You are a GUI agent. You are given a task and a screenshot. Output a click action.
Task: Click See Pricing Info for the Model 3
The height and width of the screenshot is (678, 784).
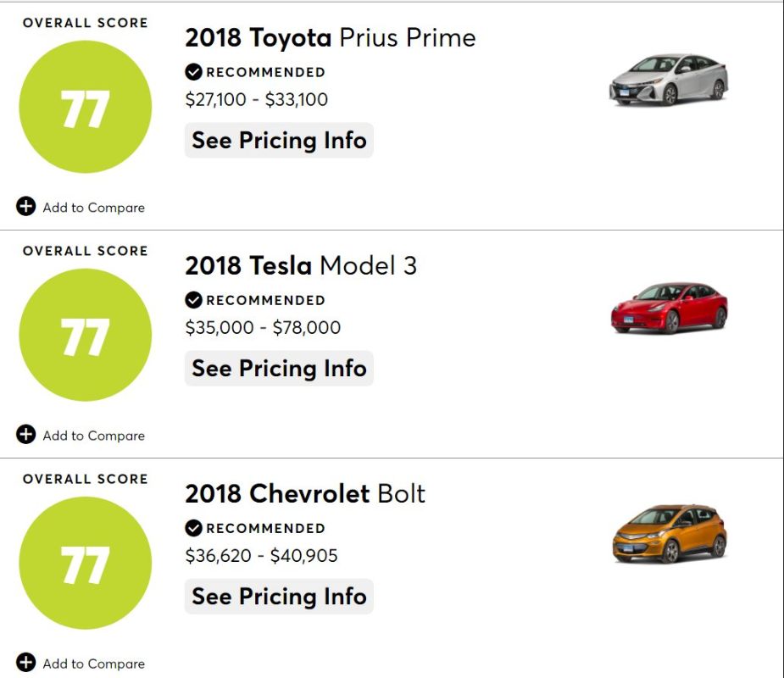[279, 368]
